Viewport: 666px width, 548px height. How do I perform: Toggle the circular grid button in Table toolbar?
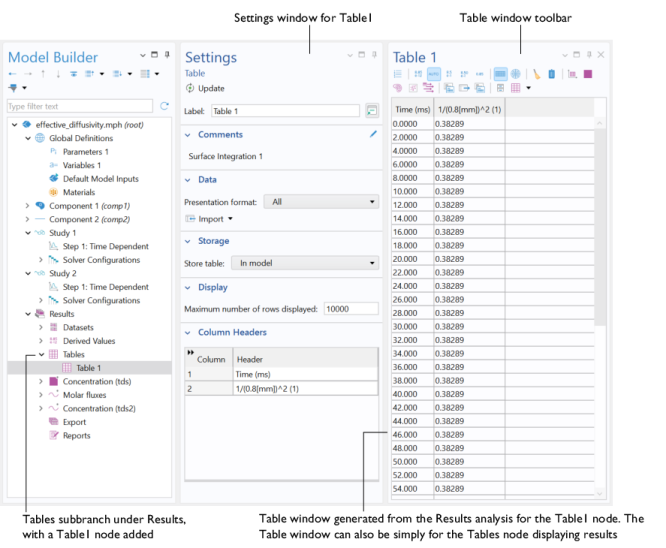pyautogui.click(x=515, y=74)
